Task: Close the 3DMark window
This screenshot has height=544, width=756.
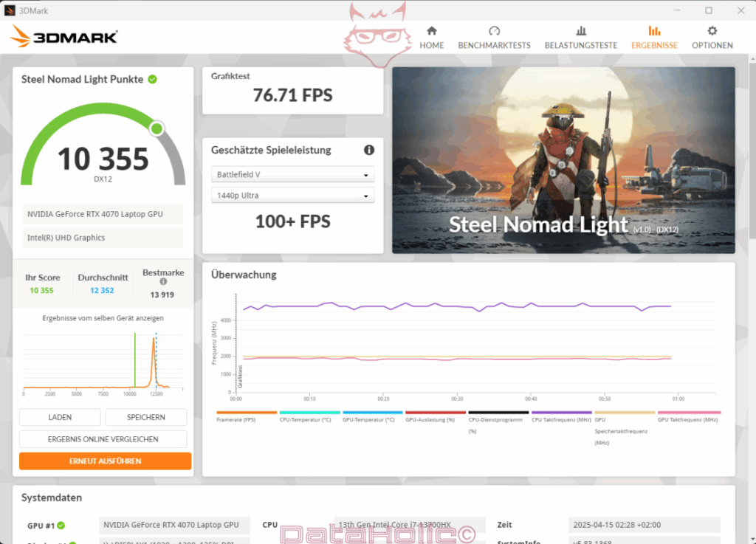Action: click(x=741, y=10)
